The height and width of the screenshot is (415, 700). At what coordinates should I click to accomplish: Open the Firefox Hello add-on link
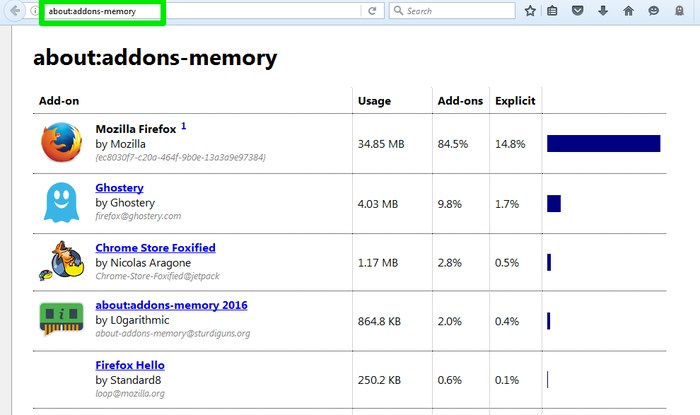coord(130,365)
